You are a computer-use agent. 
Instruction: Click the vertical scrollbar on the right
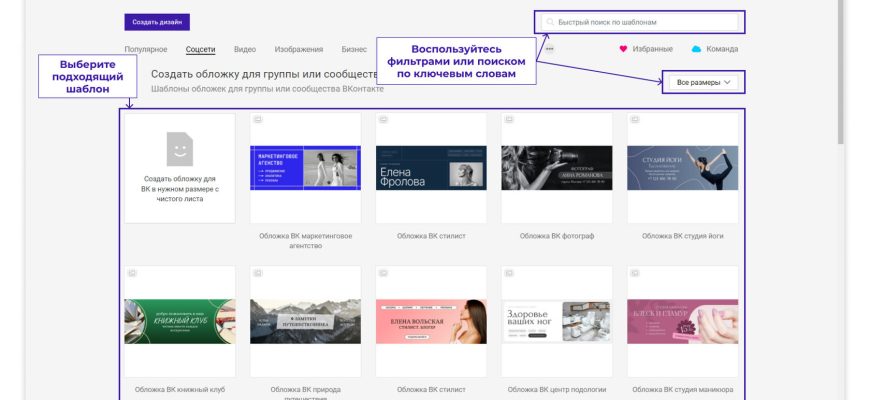pyautogui.click(x=841, y=70)
